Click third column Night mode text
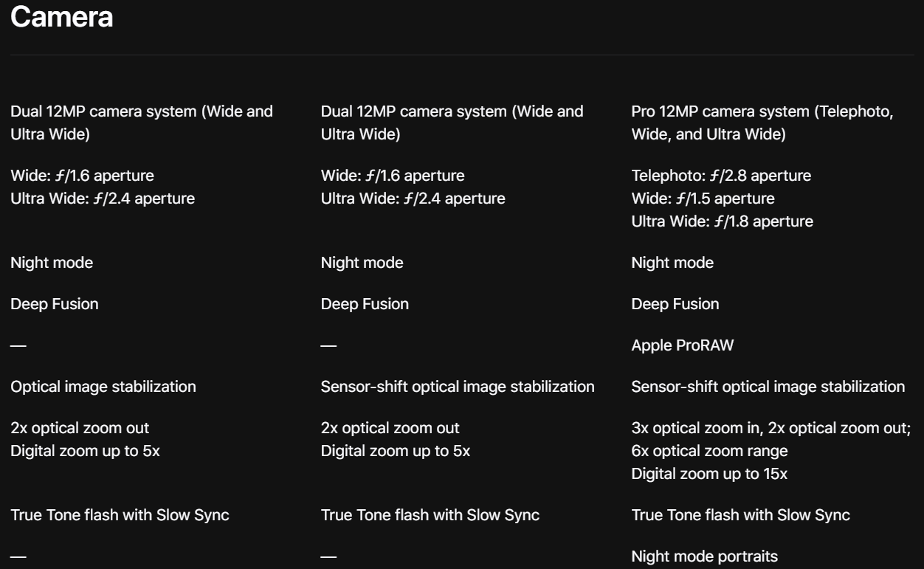 point(672,263)
